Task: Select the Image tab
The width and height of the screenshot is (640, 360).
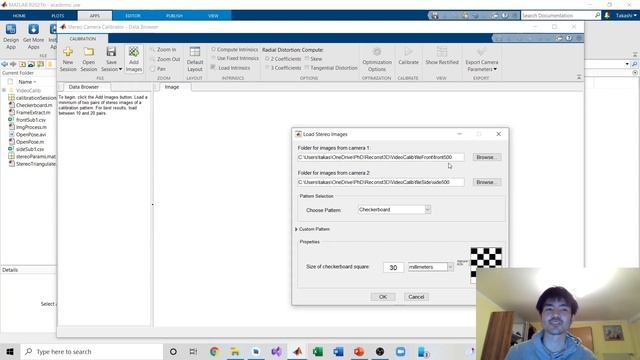Action: pos(172,87)
